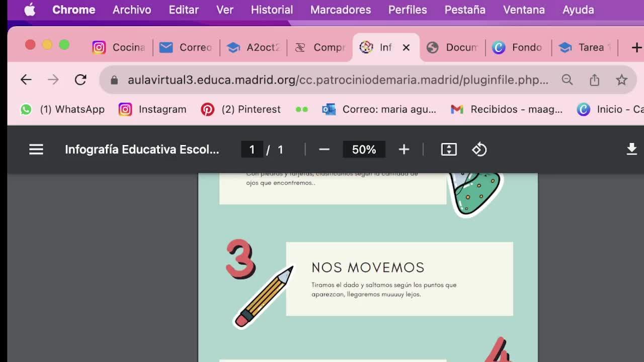Go back to previous page
This screenshot has width=644, height=362.
point(26,79)
